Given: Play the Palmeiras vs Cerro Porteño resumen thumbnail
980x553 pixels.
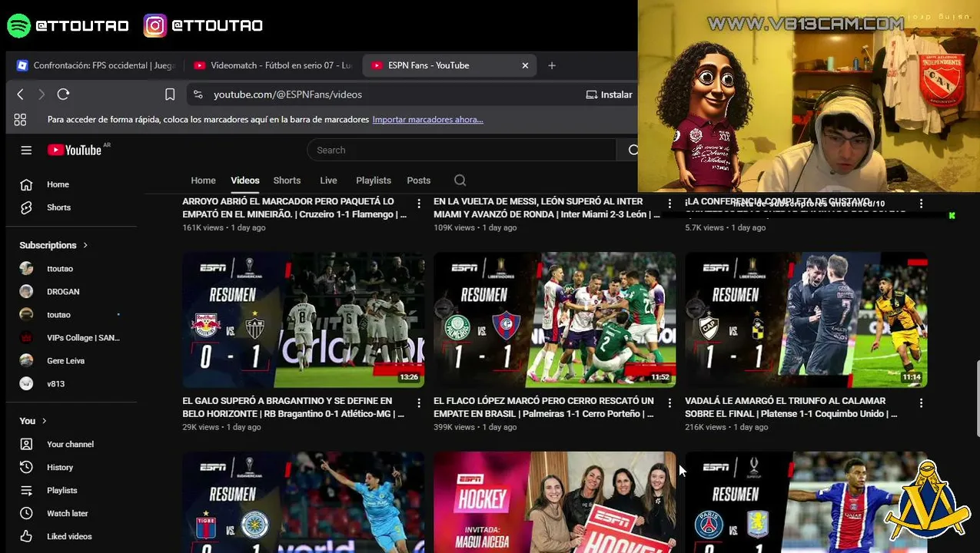Looking at the screenshot, I should [x=554, y=320].
